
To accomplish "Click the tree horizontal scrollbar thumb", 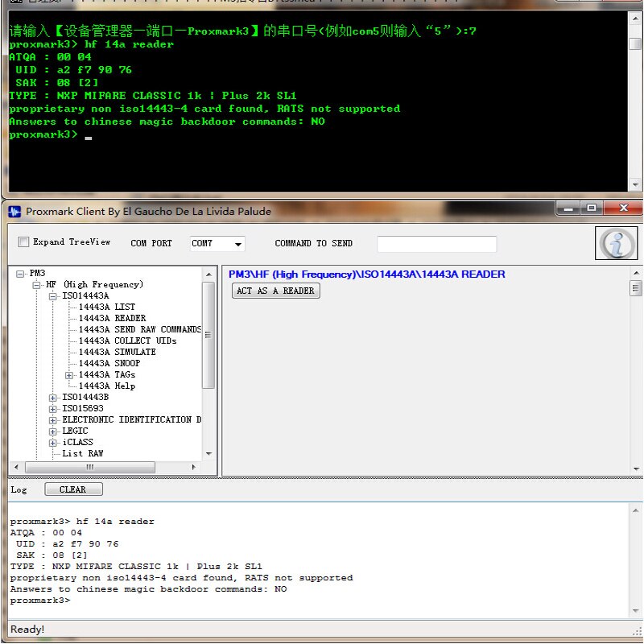I will click(x=90, y=468).
